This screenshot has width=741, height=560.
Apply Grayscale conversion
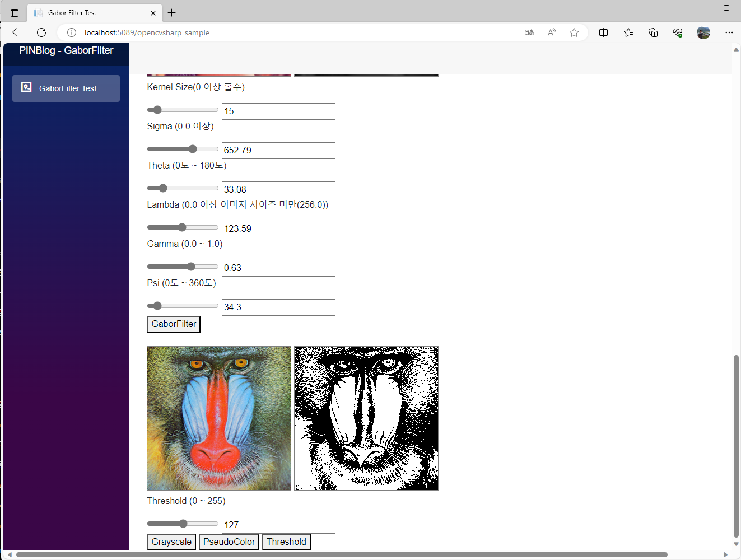[171, 542]
